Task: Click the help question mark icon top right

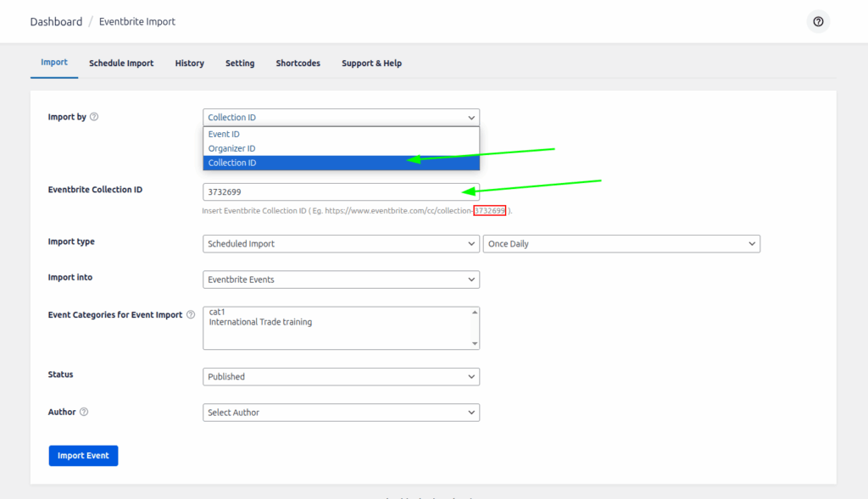Action: 818,22
